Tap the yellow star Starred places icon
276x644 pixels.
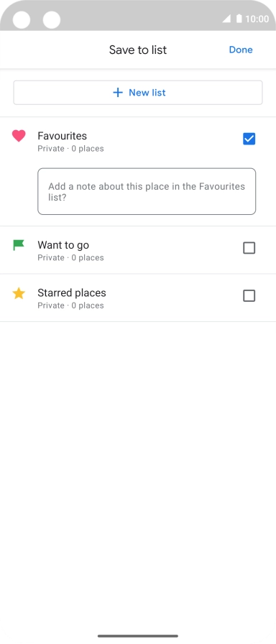click(x=19, y=293)
